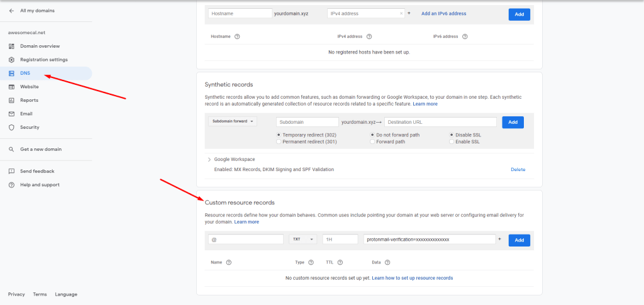Focus the IPv4 address input field
This screenshot has width=644, height=305.
point(366,14)
